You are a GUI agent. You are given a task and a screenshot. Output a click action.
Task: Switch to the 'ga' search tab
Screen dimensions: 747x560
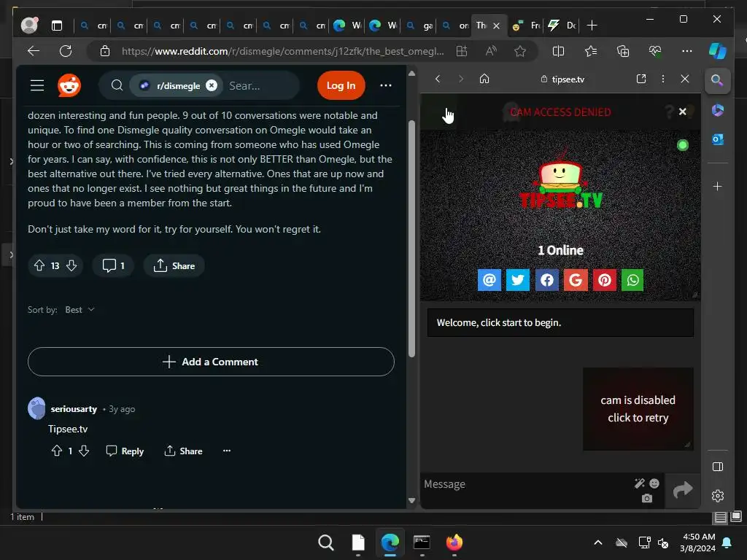[x=420, y=26]
